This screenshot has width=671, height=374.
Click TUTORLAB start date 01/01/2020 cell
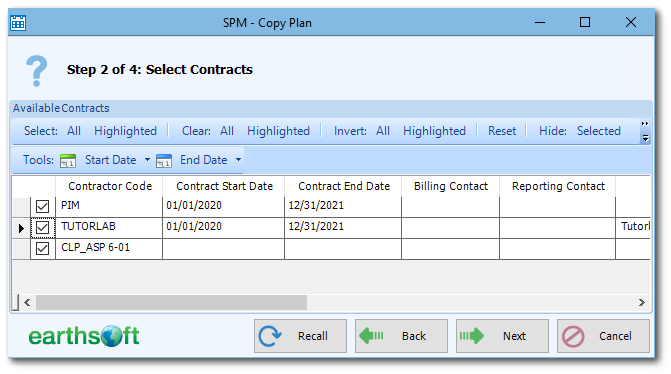tap(223, 228)
